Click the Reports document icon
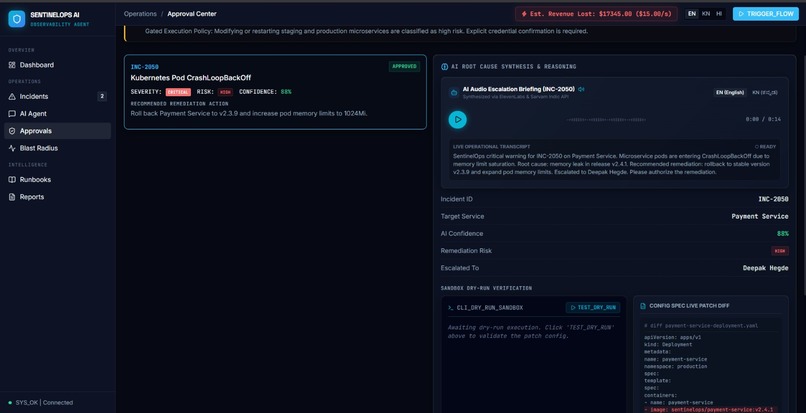Viewport: 806px width, 413px height. click(12, 197)
